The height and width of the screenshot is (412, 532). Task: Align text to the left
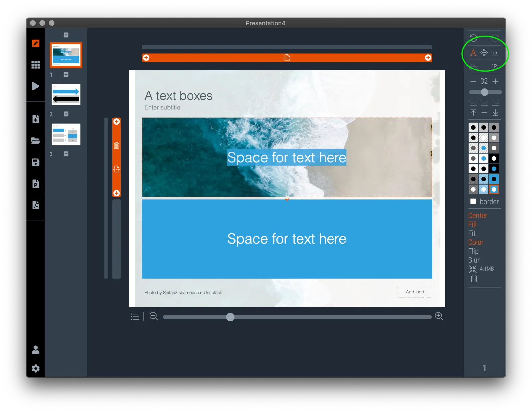coord(473,103)
